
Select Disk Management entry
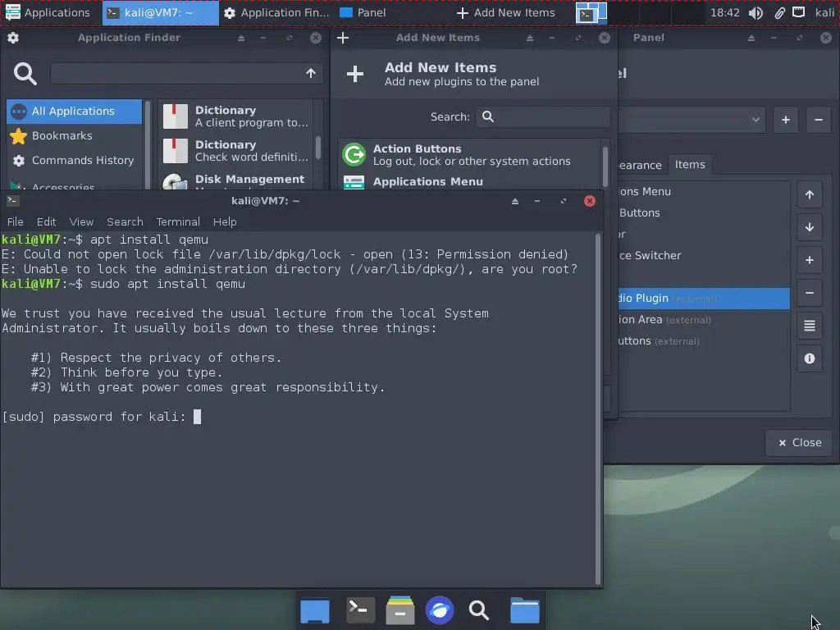[x=235, y=181]
